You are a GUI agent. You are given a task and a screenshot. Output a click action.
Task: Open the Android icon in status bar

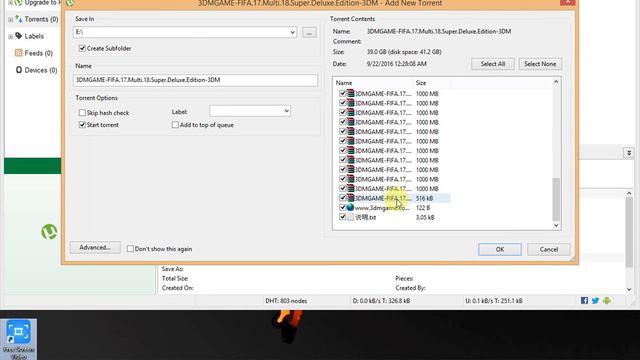coord(607,301)
